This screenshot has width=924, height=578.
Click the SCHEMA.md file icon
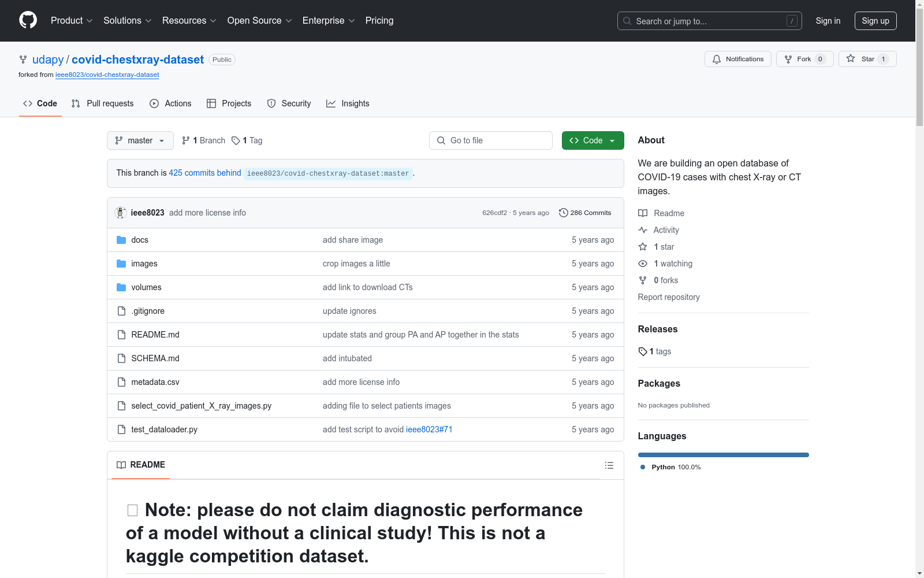pyautogui.click(x=121, y=358)
